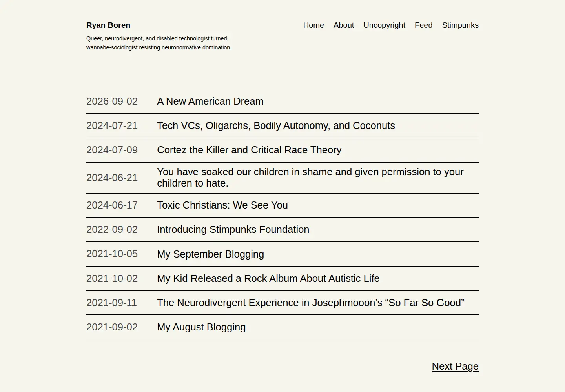Open Introducing Stimpunks Foundation post
The width and height of the screenshot is (565, 392).
233,229
